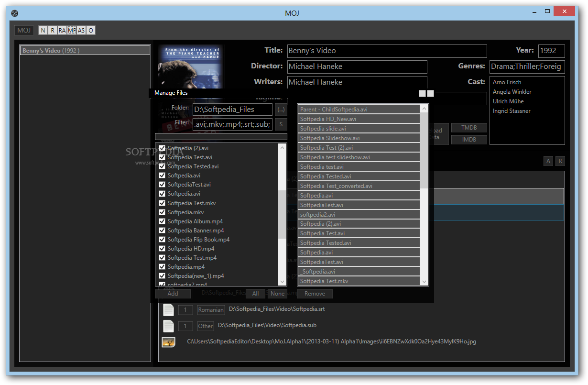The image size is (588, 385).
Task: Select the O toolbar button
Action: pyautogui.click(x=91, y=30)
